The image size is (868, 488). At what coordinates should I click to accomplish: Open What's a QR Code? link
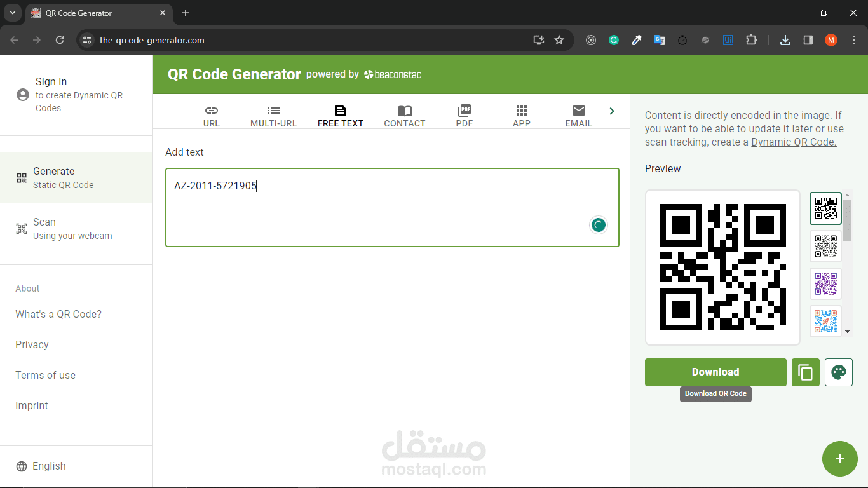pos(58,314)
